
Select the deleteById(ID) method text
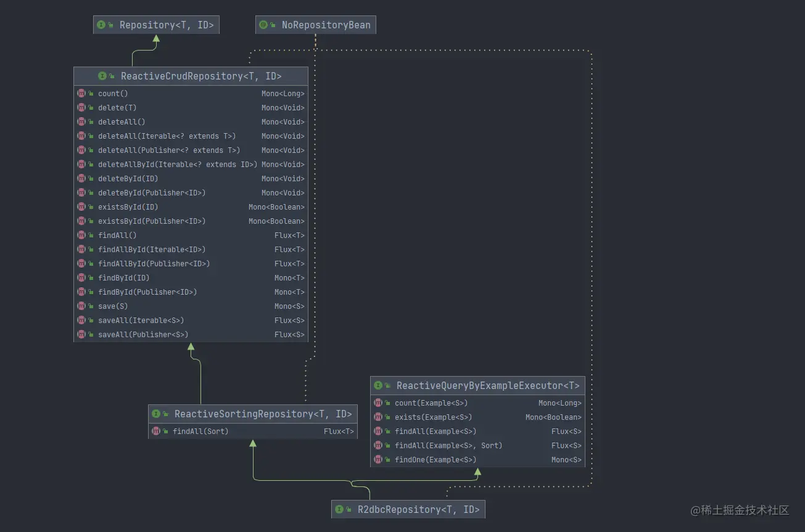[128, 179]
